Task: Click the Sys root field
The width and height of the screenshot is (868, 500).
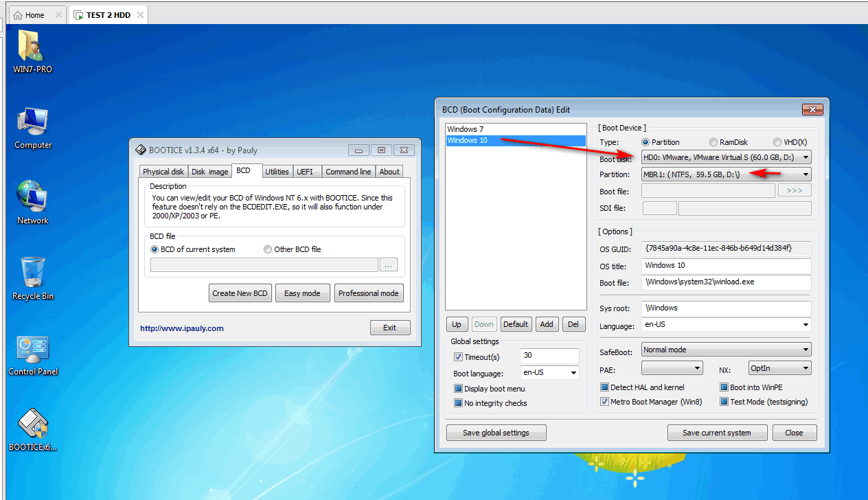Action: (726, 308)
